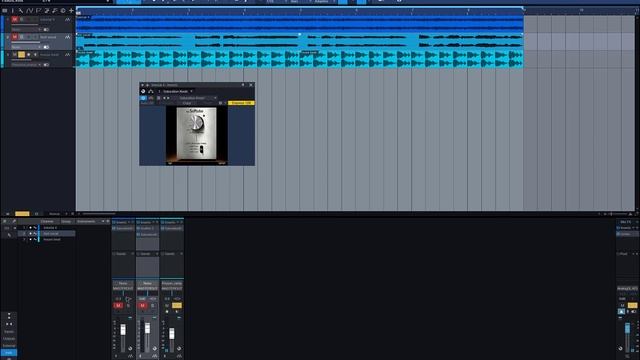Select the second tab in console header
This screenshot has height=360, width=640.
pos(66,221)
